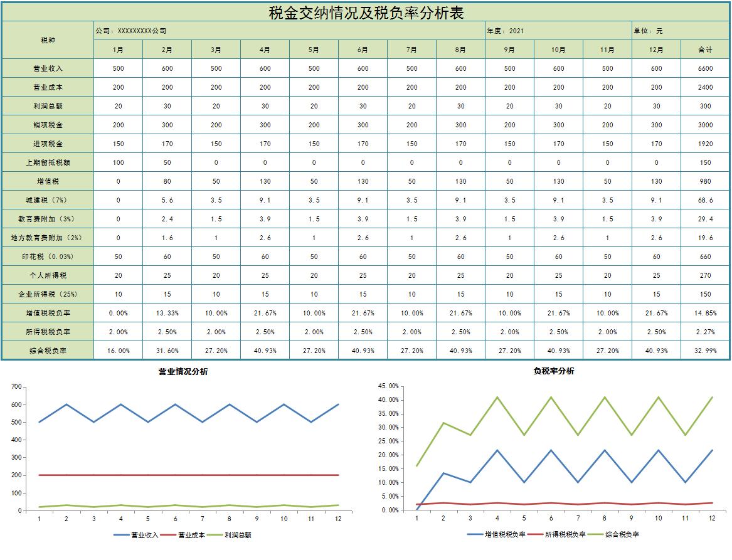Select the 增值税 row header
The width and height of the screenshot is (732, 560).
[47, 181]
